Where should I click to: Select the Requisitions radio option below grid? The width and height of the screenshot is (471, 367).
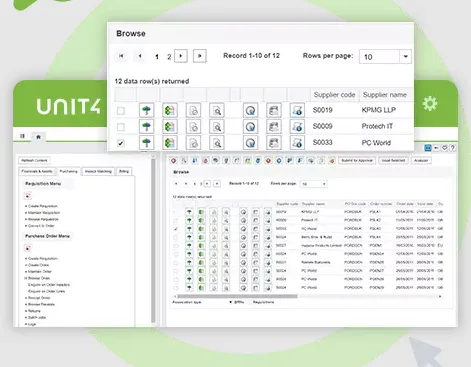coord(250,302)
